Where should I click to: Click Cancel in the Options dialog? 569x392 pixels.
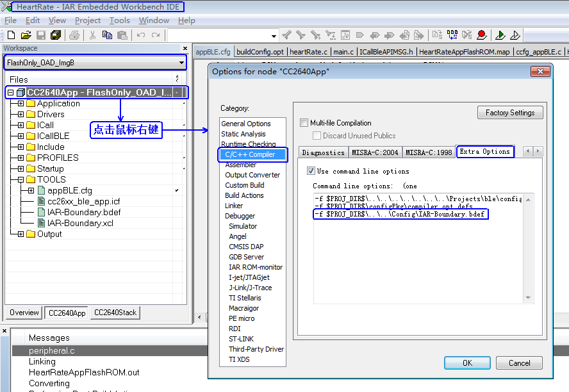pyautogui.click(x=519, y=363)
